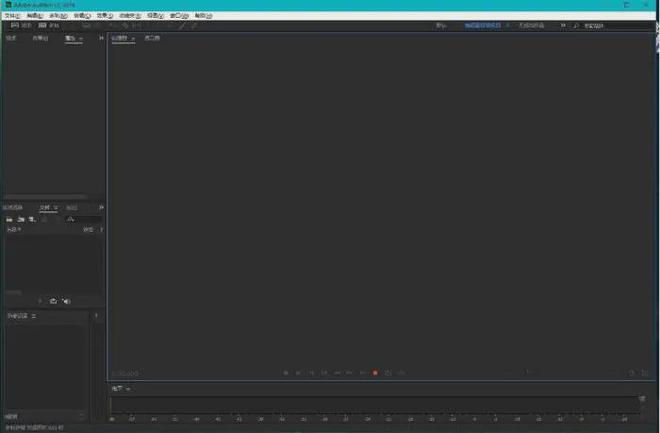This screenshot has width=660, height=433.
Task: Switch to Waveform editor view button
Action: 21,25
